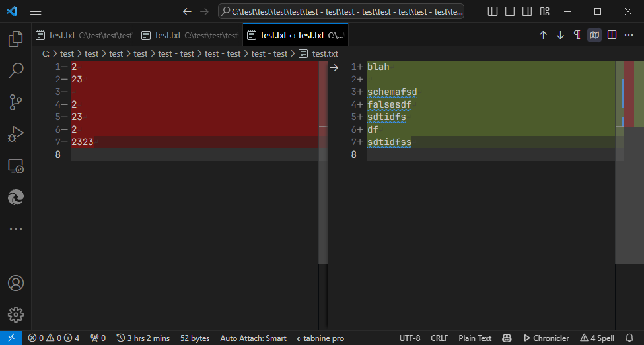Screen dimensions: 644x345
Task: Open tabnine pro status item
Action: (320, 338)
